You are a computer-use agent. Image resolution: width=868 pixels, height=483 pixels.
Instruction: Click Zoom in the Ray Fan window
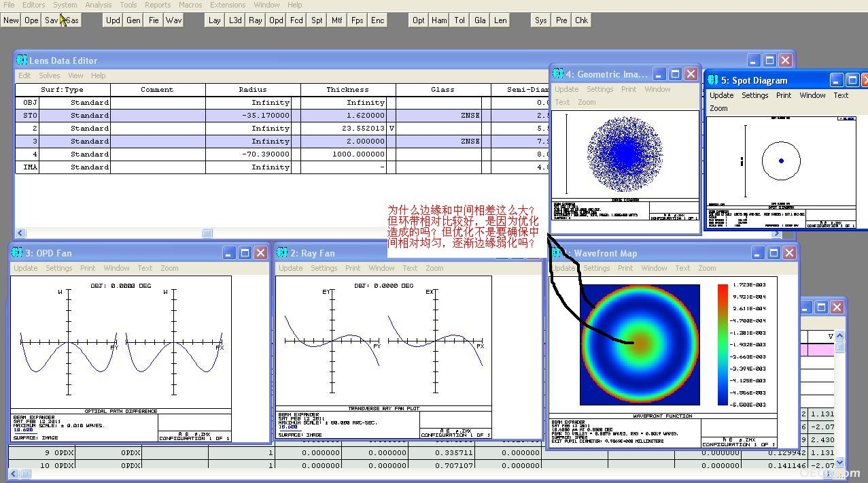click(434, 268)
